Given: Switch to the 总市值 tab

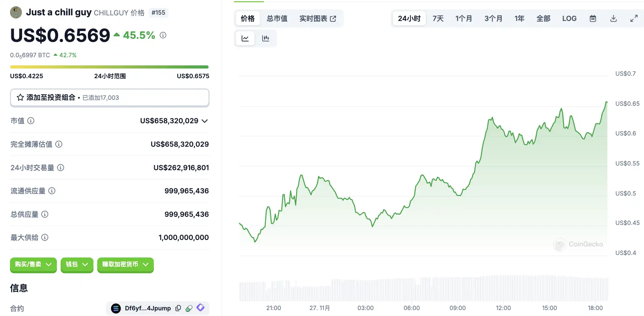Looking at the screenshot, I should point(277,18).
